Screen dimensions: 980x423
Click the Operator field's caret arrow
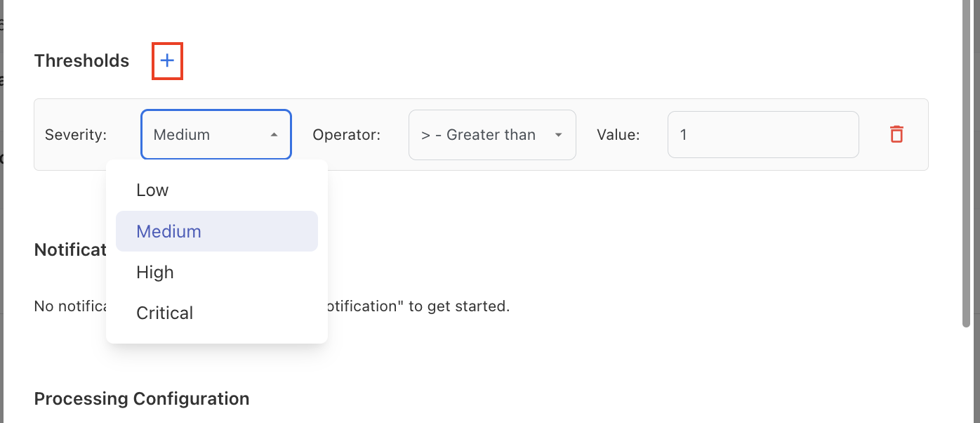(x=559, y=135)
